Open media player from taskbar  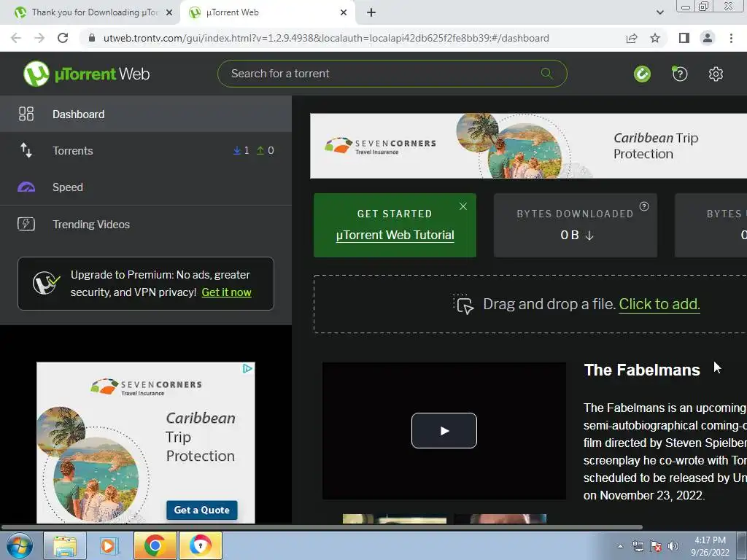(109, 545)
